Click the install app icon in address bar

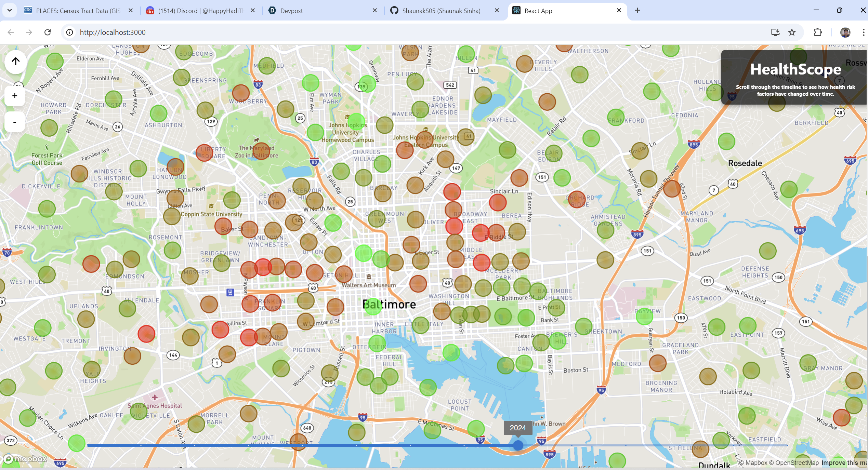tap(775, 32)
